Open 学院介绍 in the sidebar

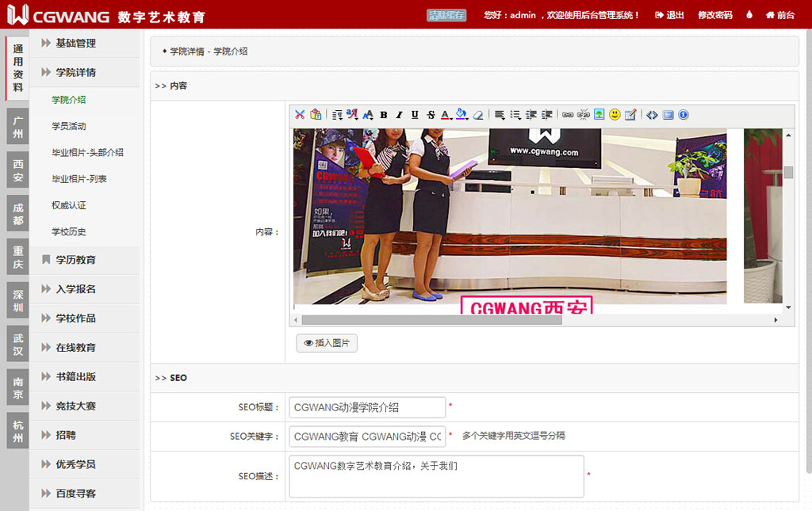69,100
